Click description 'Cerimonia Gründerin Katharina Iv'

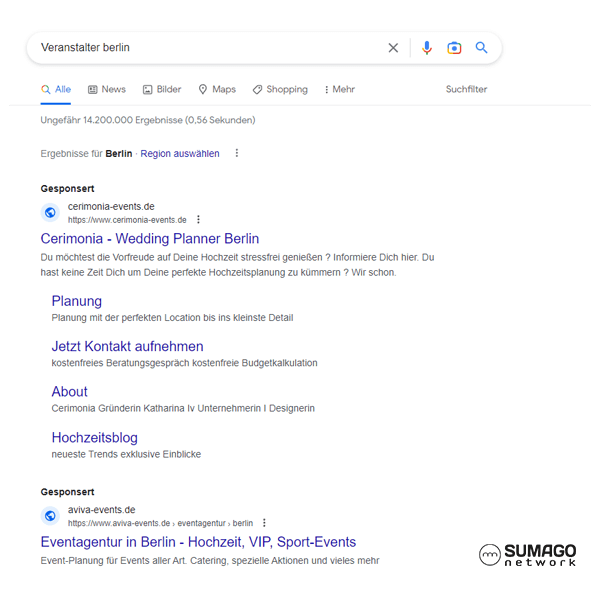tap(183, 408)
